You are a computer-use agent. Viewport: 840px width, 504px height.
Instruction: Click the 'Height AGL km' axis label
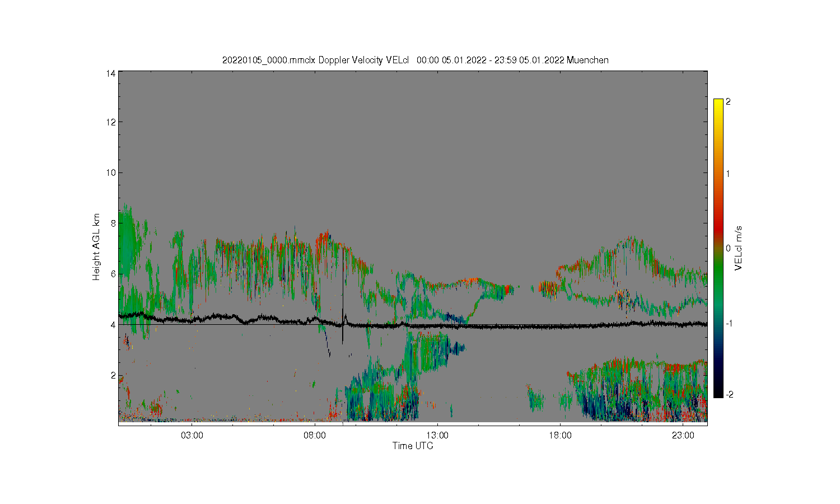point(97,247)
